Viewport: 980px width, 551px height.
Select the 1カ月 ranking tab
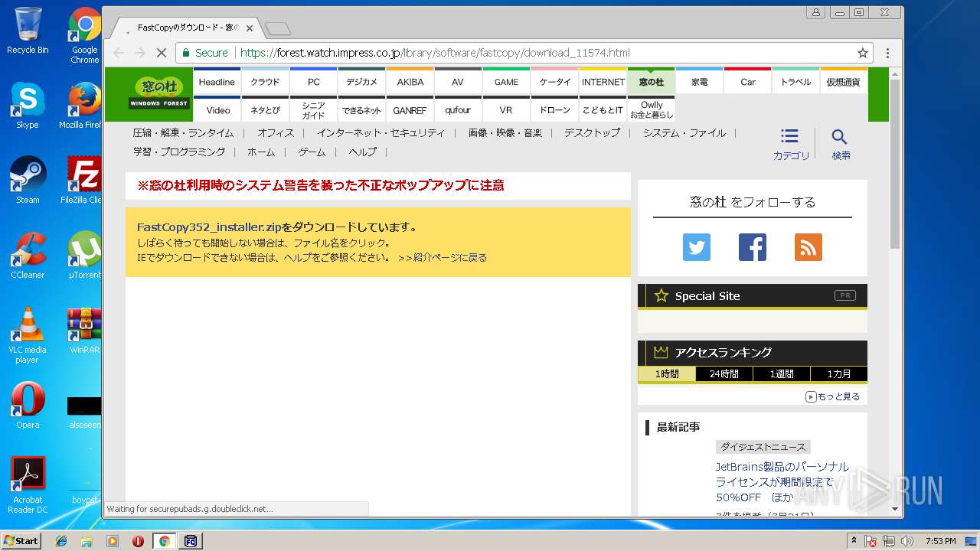(839, 374)
